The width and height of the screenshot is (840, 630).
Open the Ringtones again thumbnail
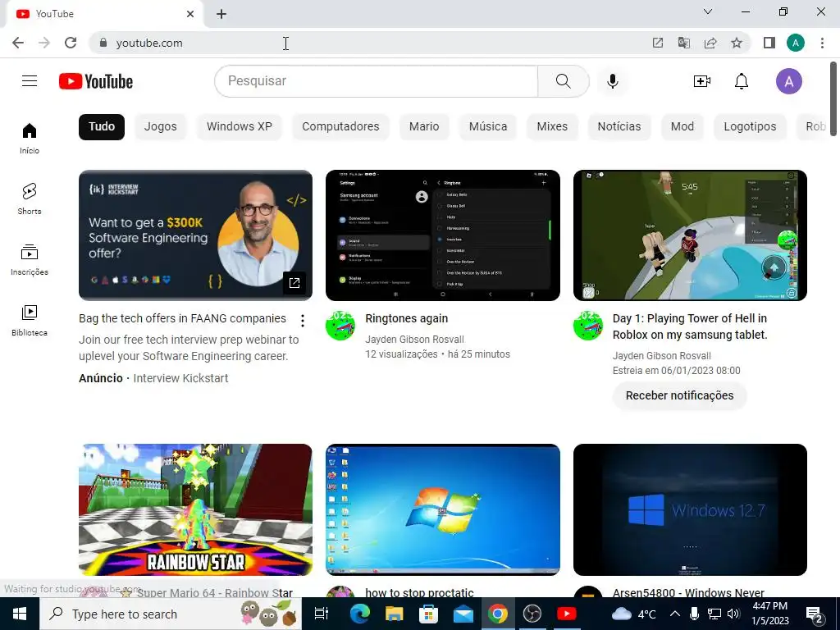442,235
